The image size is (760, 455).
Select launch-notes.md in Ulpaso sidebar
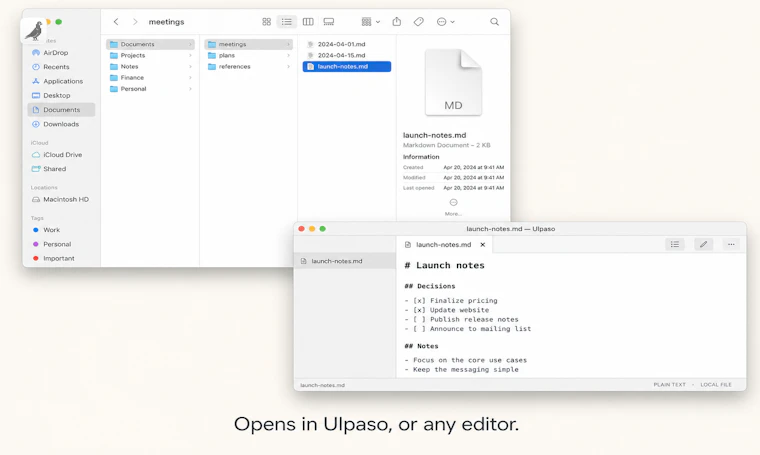click(x=345, y=261)
